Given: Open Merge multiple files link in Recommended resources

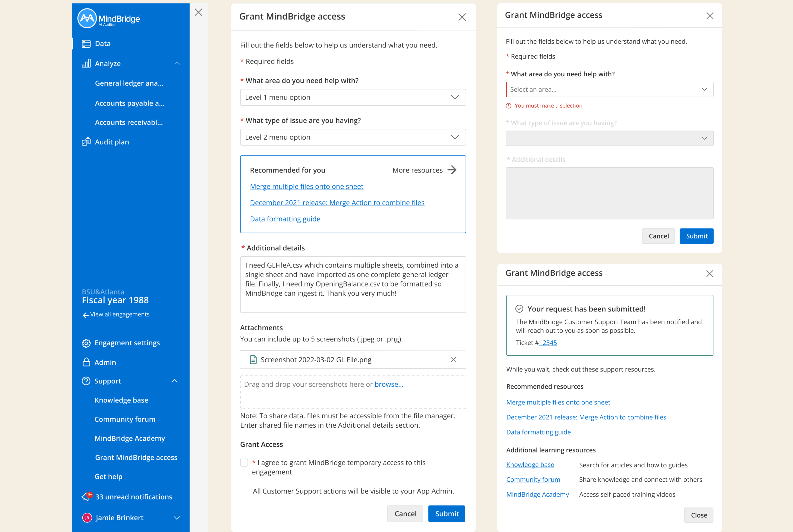Looking at the screenshot, I should (558, 402).
